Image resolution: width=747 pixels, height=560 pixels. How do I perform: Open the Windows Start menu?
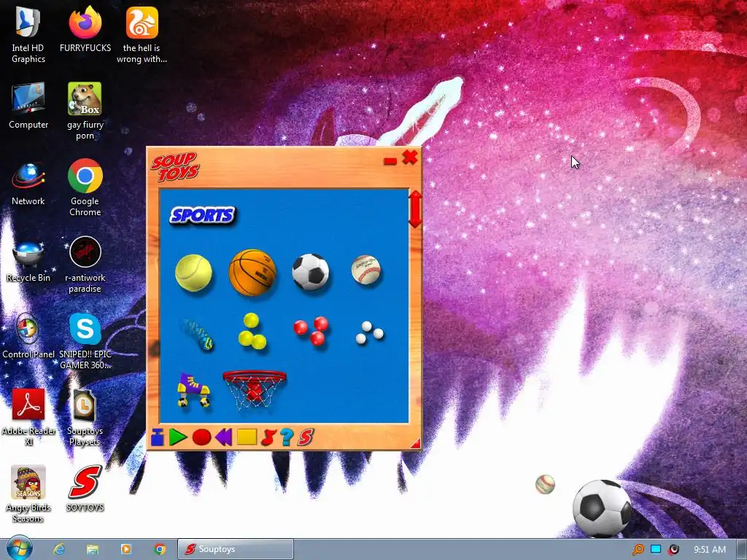point(19,549)
